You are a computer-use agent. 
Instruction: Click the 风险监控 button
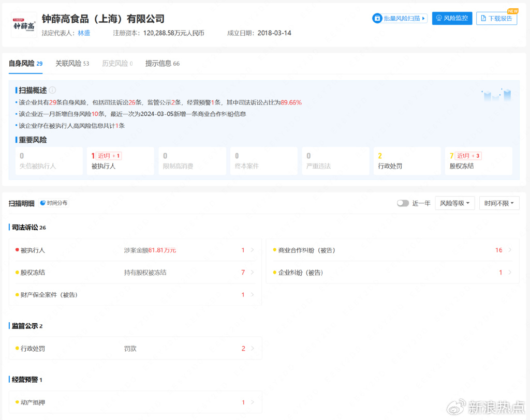[x=452, y=18]
